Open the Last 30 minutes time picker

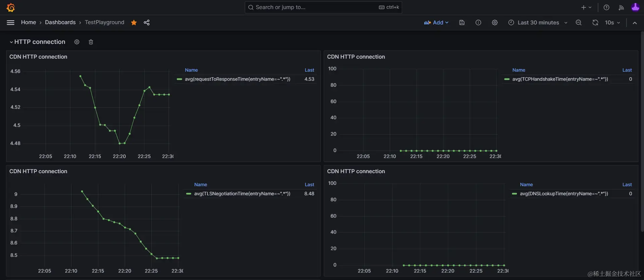point(538,22)
